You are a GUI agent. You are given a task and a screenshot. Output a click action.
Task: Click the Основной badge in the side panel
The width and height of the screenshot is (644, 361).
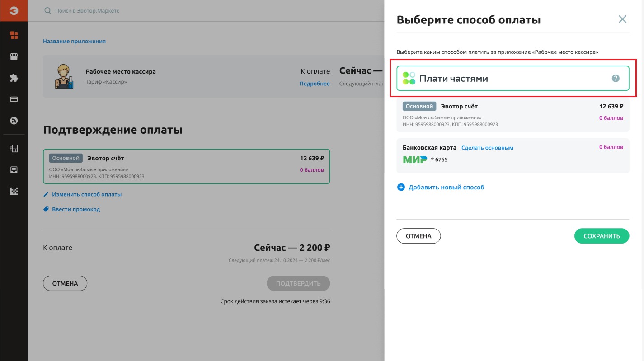coord(419,106)
